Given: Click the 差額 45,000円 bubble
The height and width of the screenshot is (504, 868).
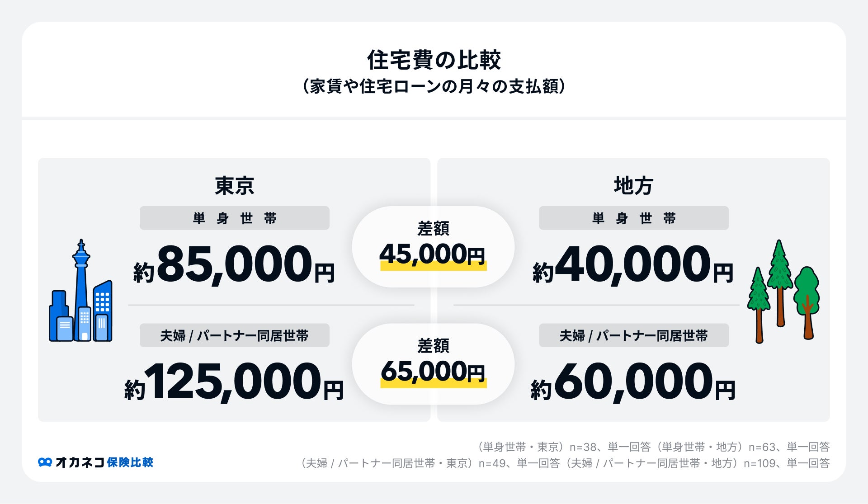Looking at the screenshot, I should pyautogui.click(x=433, y=247).
